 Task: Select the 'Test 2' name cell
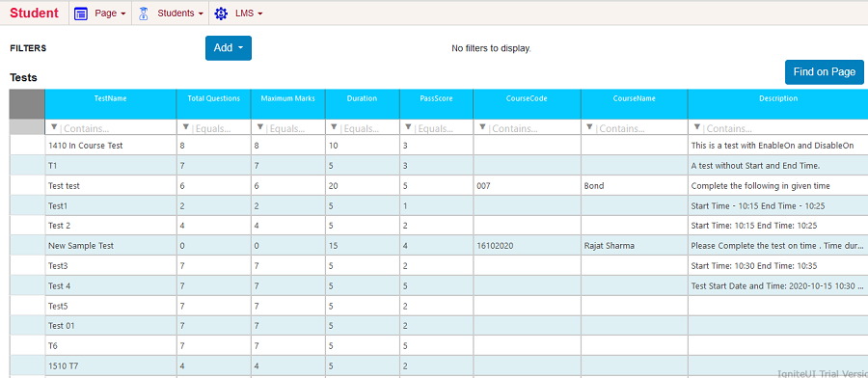[111, 226]
